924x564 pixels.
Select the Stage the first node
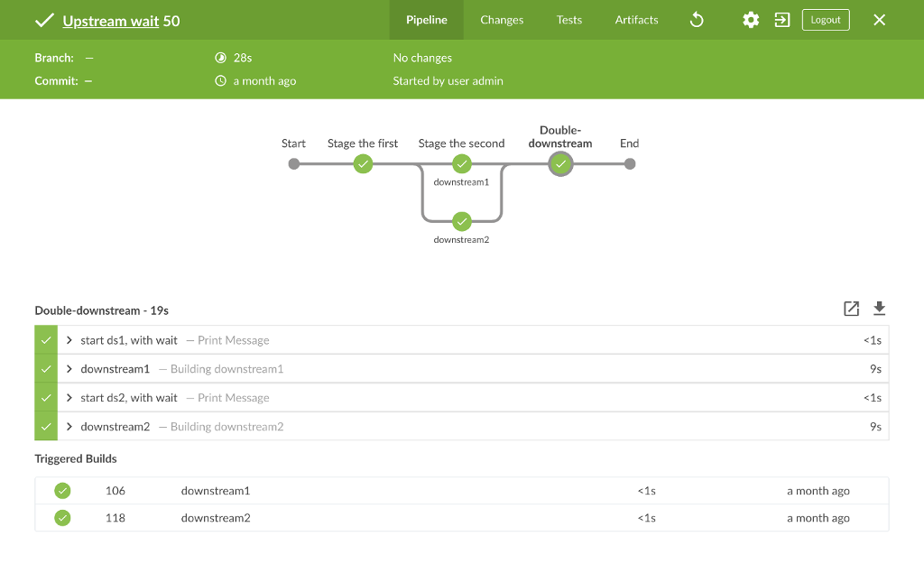[363, 164]
